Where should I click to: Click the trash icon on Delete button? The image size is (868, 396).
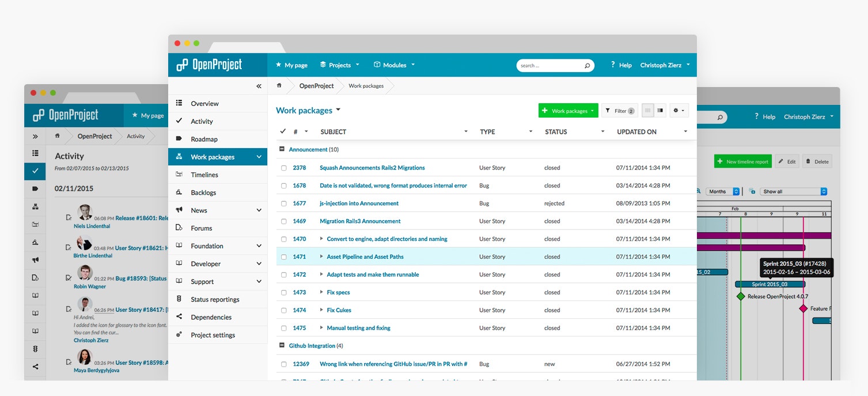809,161
